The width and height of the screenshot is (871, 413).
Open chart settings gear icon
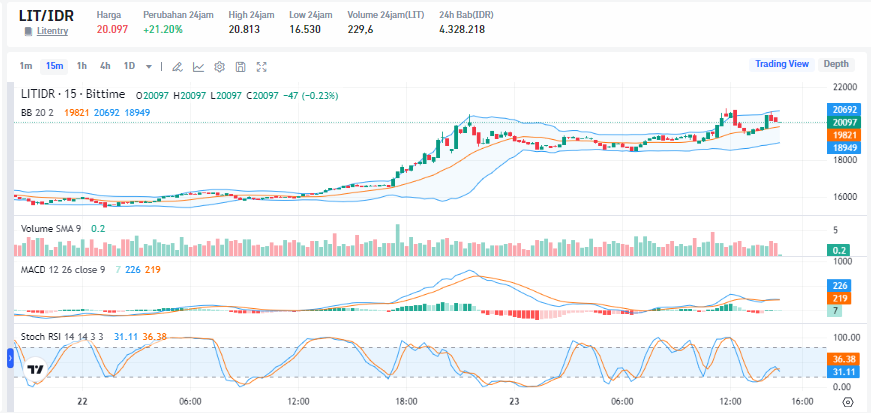(x=219, y=67)
